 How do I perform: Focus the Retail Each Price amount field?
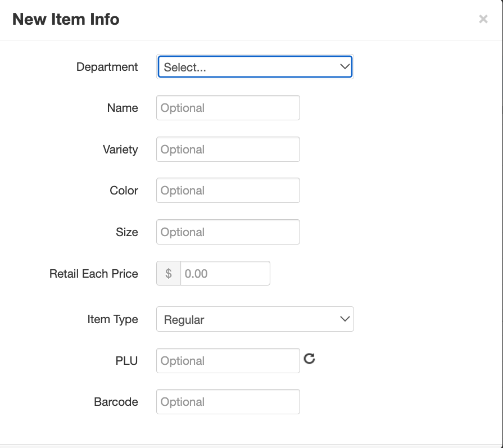click(x=225, y=274)
